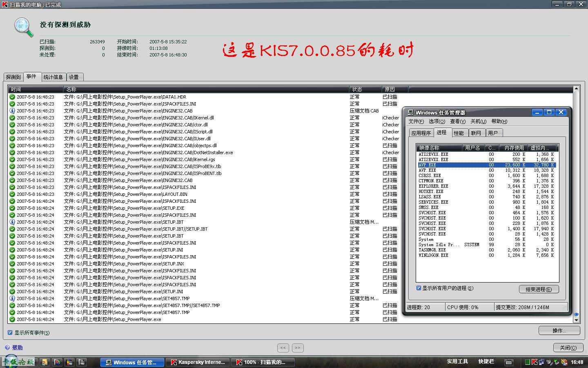Open Task Manager View (查看) menu
The image size is (588, 368).
pos(458,121)
